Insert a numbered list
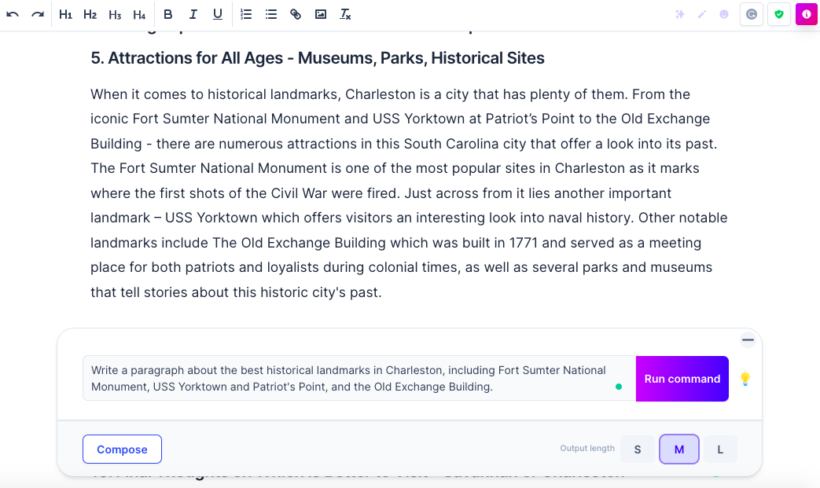The height and width of the screenshot is (488, 820). pos(246,14)
